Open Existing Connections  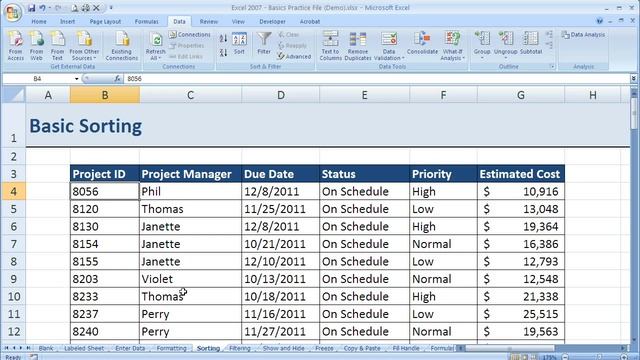(x=122, y=45)
